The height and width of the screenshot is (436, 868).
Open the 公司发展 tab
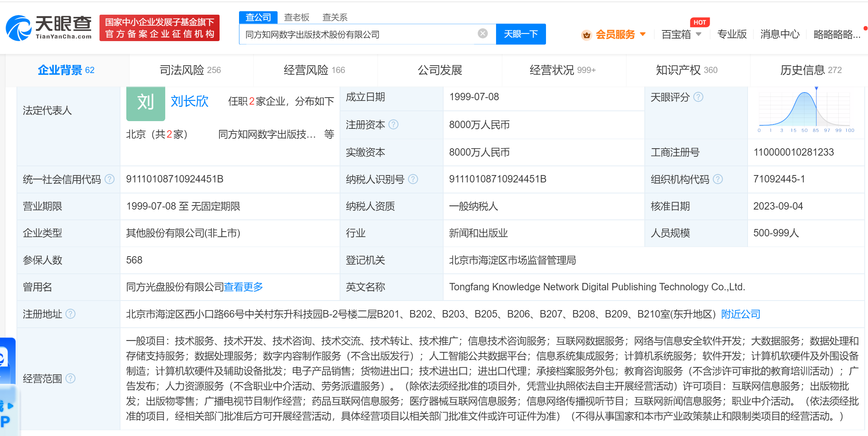(x=440, y=70)
